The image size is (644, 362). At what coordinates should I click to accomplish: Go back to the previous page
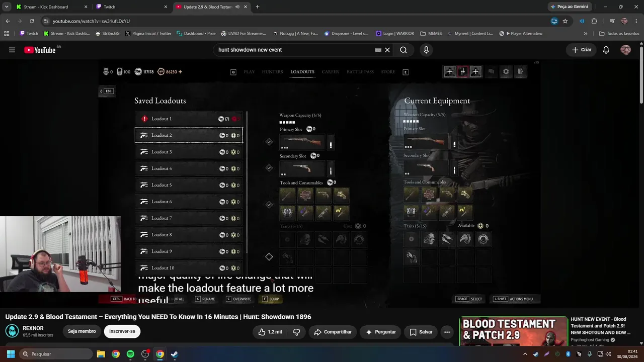(8, 21)
